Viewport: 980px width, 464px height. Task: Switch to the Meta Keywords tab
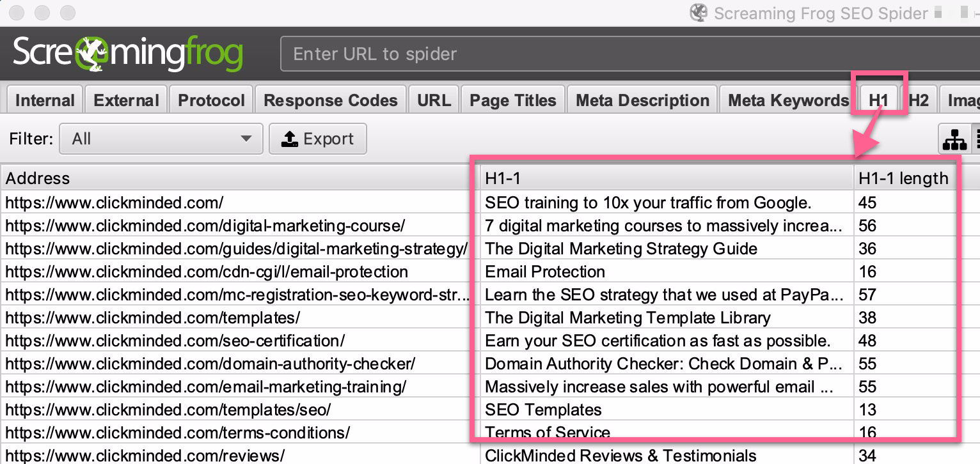(x=788, y=100)
